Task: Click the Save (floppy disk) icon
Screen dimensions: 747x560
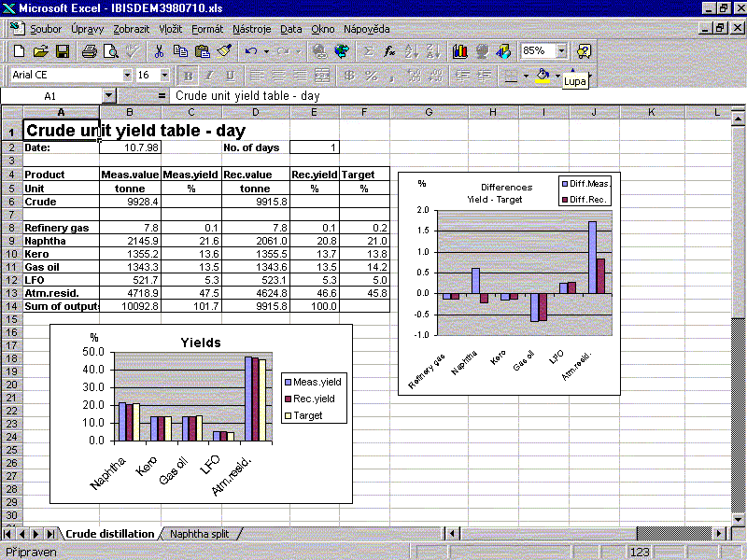Action: coord(63,51)
